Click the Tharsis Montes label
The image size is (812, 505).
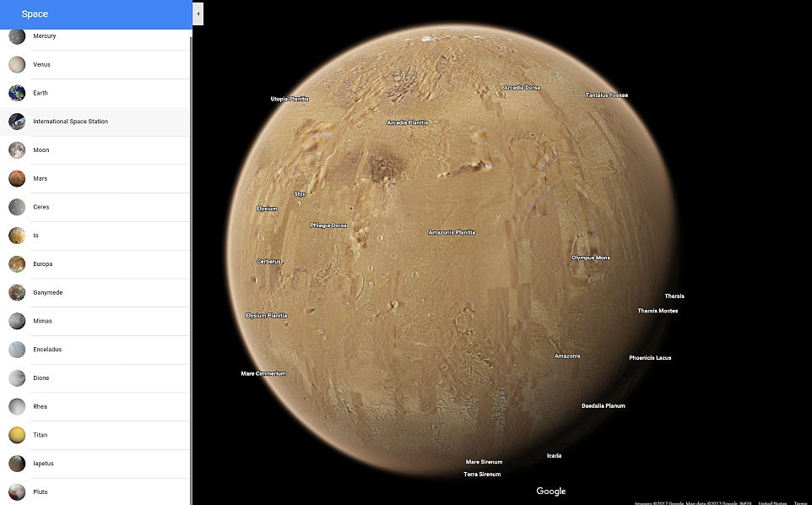[x=658, y=310]
